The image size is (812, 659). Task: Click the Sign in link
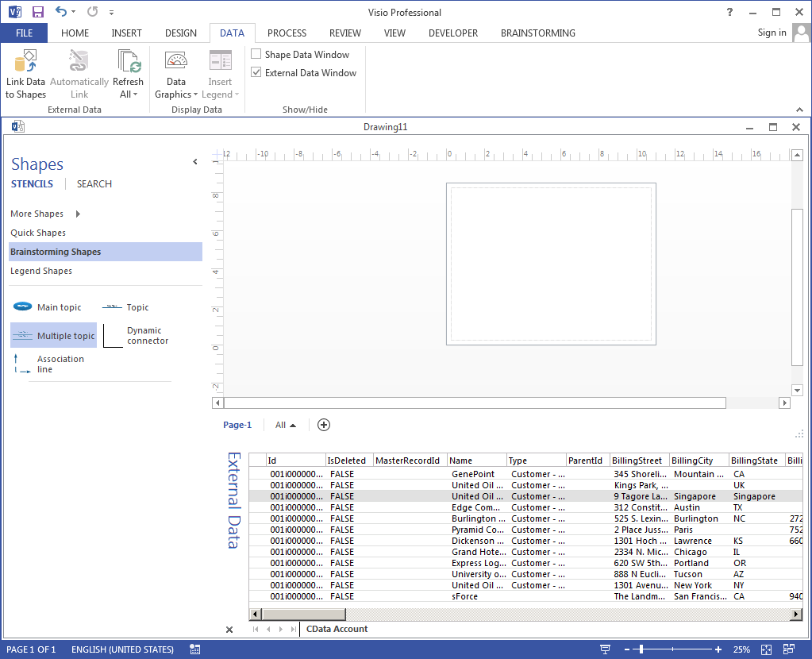[772, 33]
